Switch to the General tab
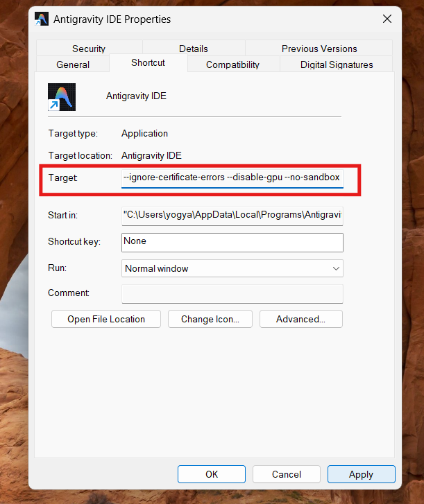Image resolution: width=424 pixels, height=504 pixels. coord(73,64)
